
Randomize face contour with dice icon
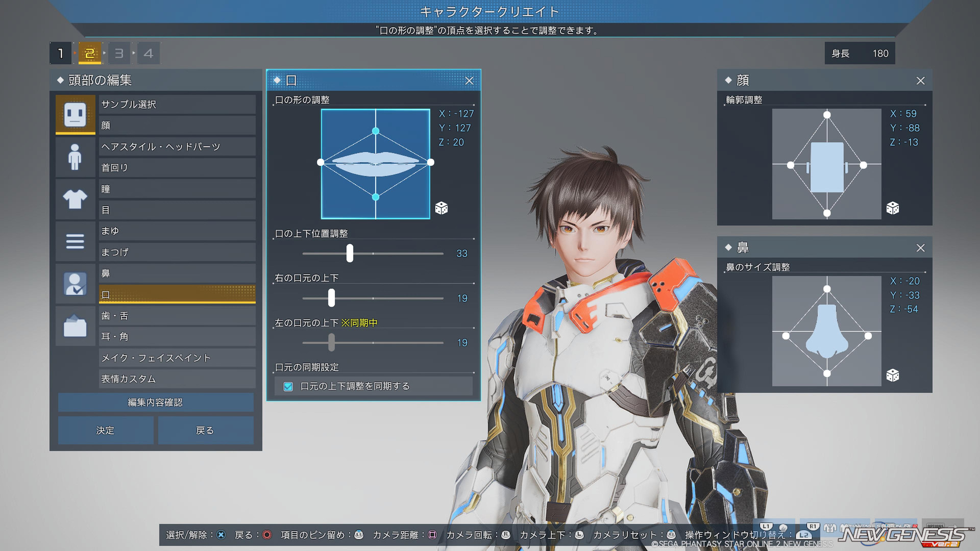tap(892, 208)
